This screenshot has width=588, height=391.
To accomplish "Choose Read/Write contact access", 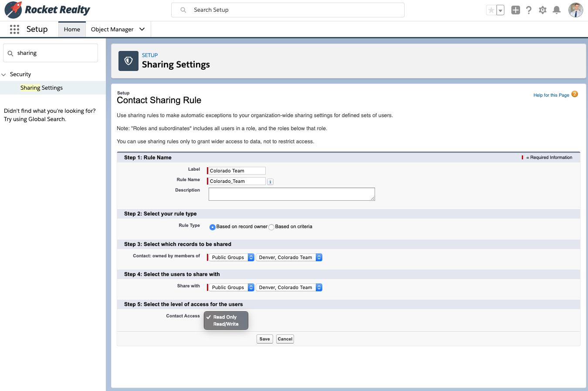I will point(225,324).
